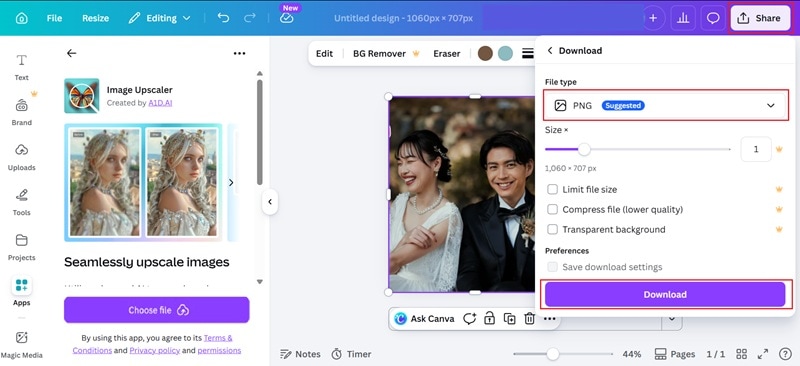The image size is (800, 366).
Task: Toggle the Save download settings checkbox
Action: pos(552,267)
